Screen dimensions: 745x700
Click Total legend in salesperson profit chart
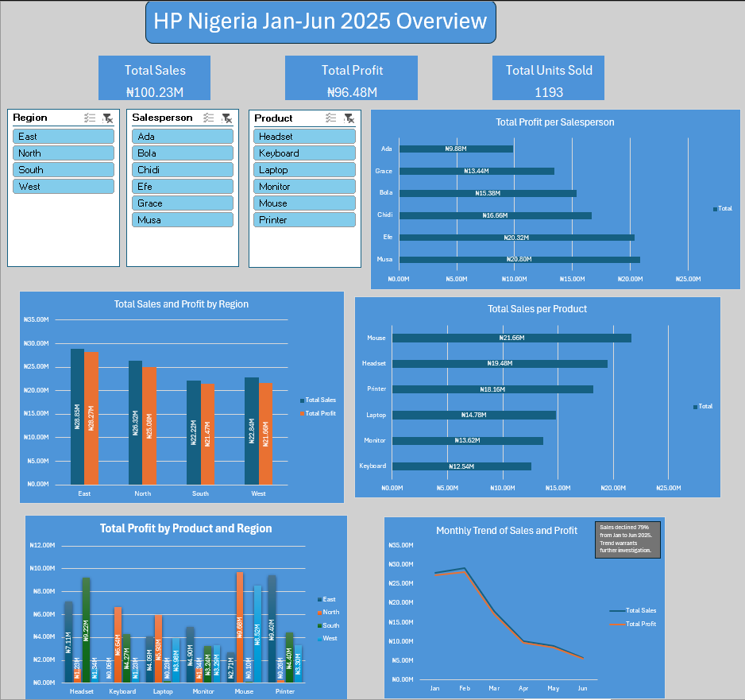722,209
